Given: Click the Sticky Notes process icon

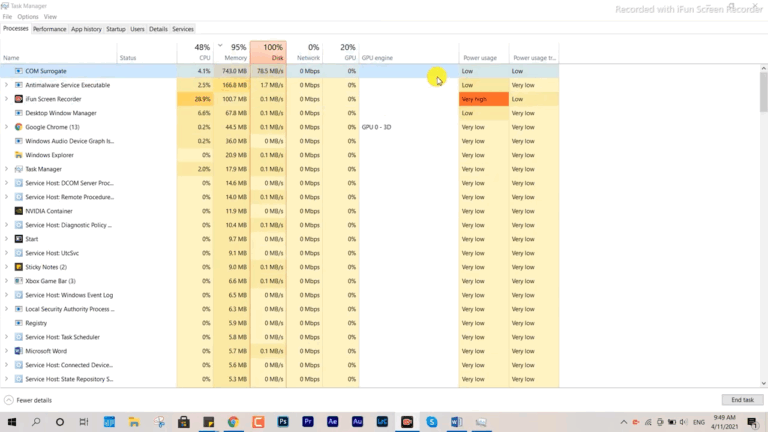Looking at the screenshot, I should pos(19,267).
